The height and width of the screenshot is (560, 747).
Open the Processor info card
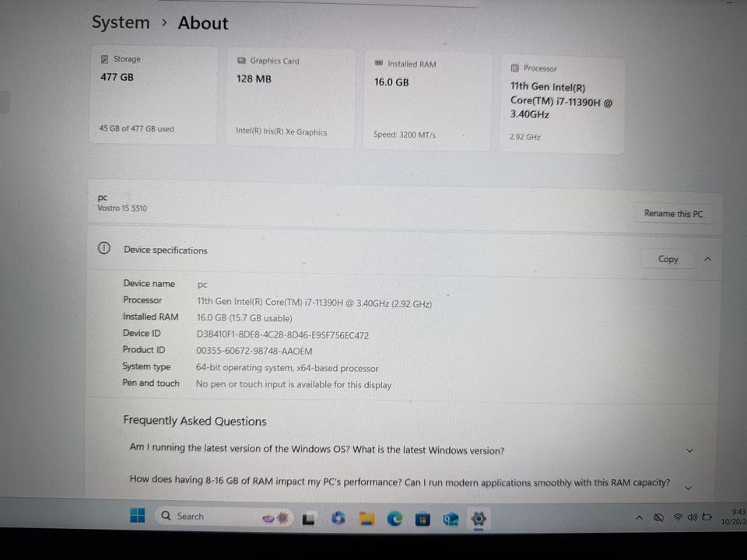562,104
